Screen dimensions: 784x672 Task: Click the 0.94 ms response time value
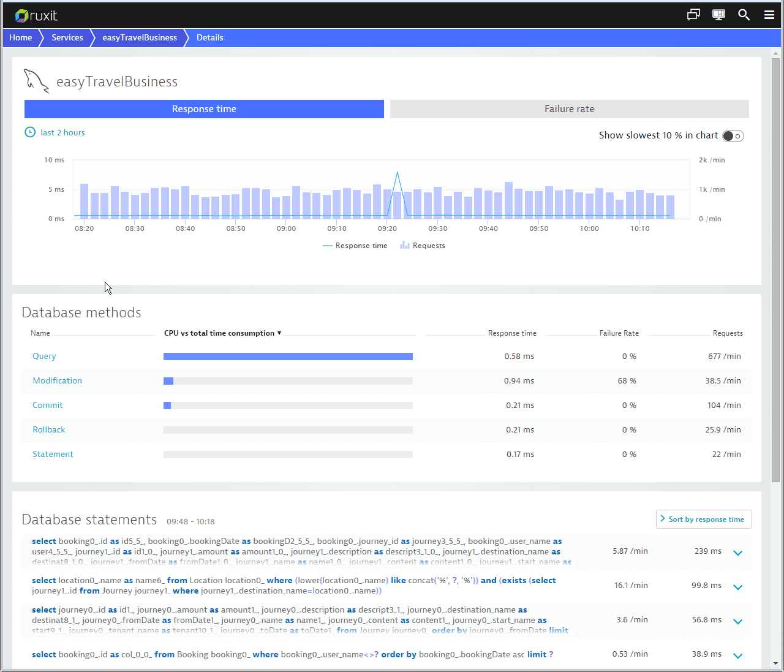click(x=519, y=380)
